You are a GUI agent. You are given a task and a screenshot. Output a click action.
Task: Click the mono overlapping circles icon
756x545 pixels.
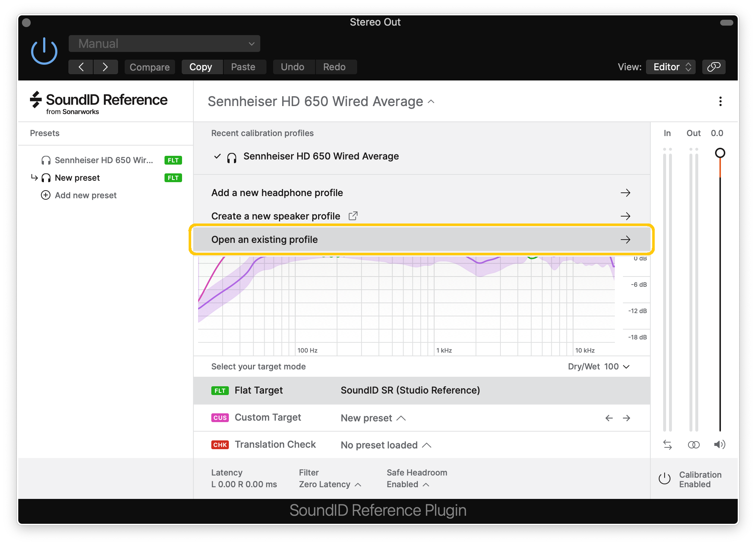[693, 445]
